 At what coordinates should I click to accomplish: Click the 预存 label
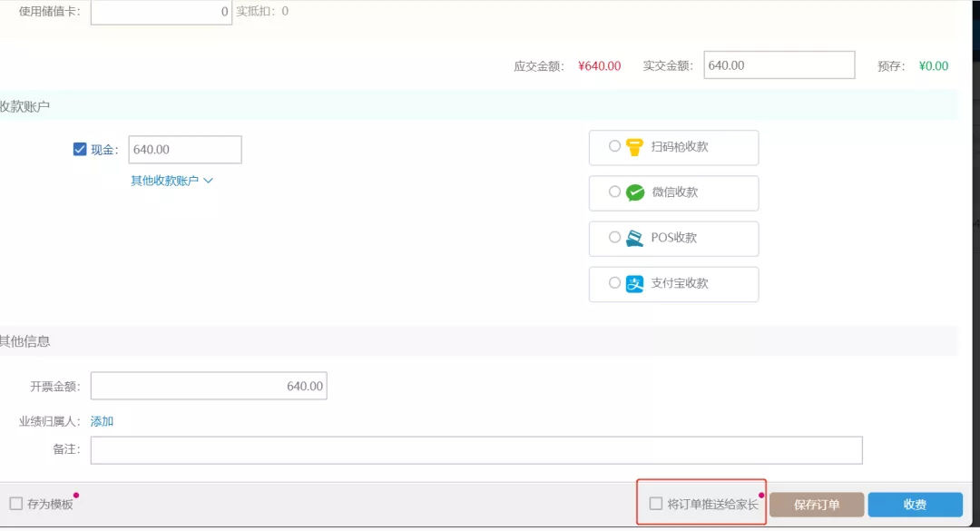point(891,66)
